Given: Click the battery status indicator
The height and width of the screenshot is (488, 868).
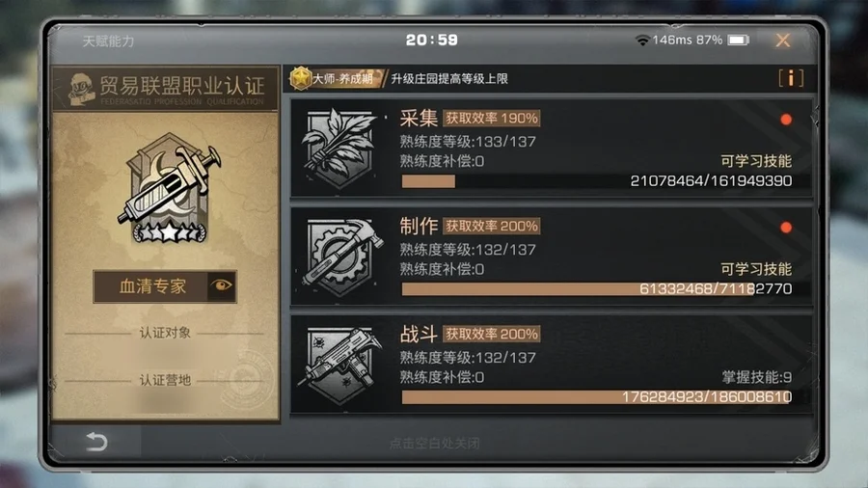Looking at the screenshot, I should click(x=738, y=40).
